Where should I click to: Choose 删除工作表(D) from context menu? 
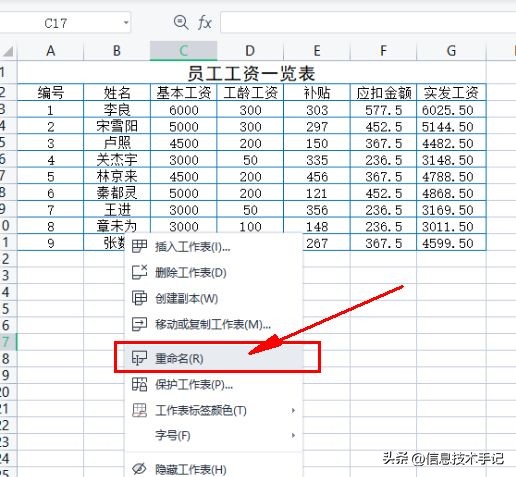coord(213,273)
